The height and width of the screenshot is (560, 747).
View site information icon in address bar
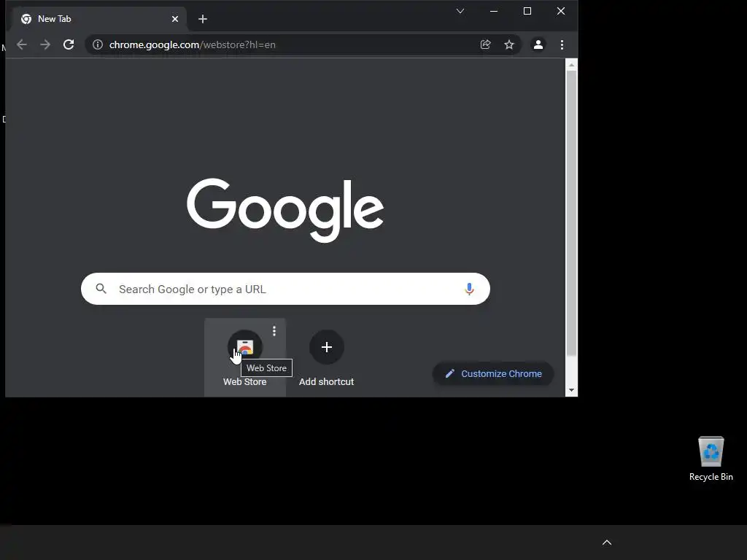tap(98, 44)
